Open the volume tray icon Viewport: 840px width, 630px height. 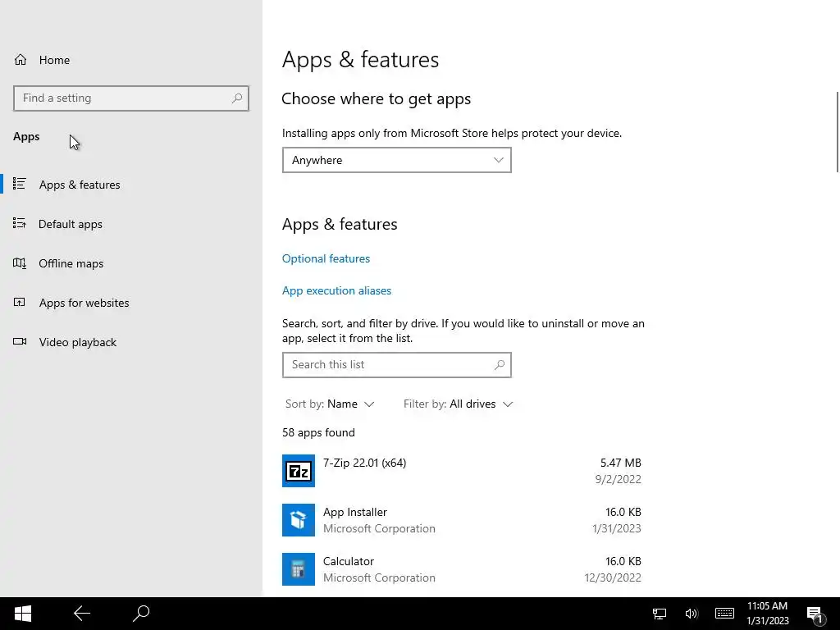coord(692,614)
